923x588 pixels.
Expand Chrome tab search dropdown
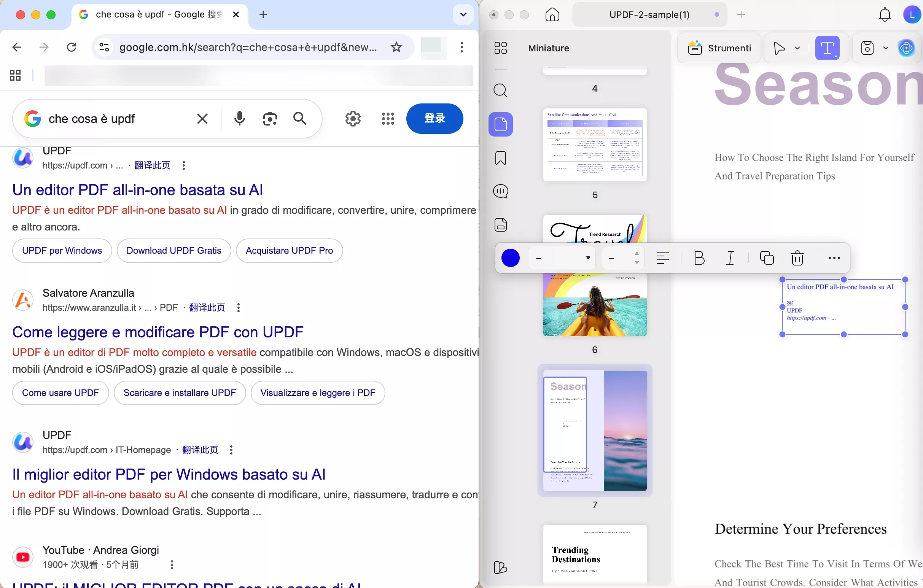pos(463,14)
